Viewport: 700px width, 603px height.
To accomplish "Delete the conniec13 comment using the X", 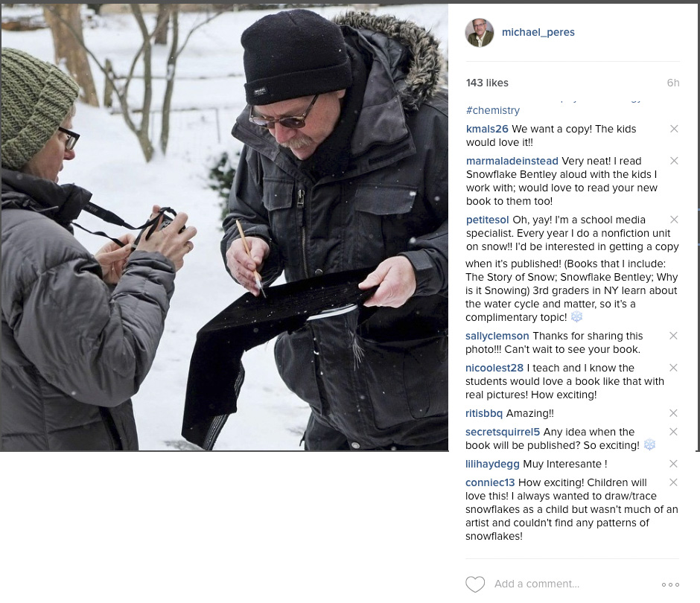I will pos(674,482).
